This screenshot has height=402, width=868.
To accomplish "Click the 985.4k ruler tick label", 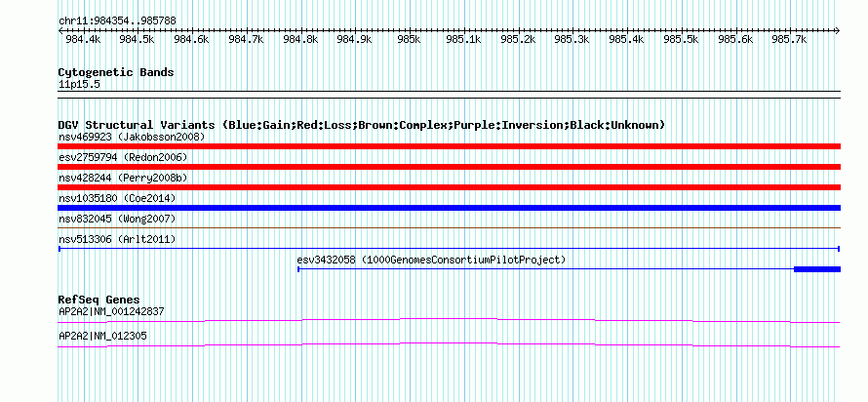I will click(627, 40).
